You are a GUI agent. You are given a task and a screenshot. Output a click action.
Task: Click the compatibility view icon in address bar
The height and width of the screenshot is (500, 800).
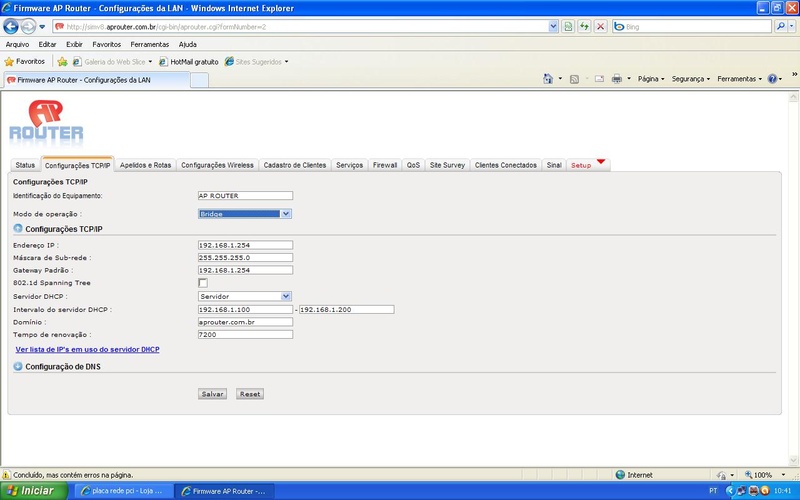point(568,27)
